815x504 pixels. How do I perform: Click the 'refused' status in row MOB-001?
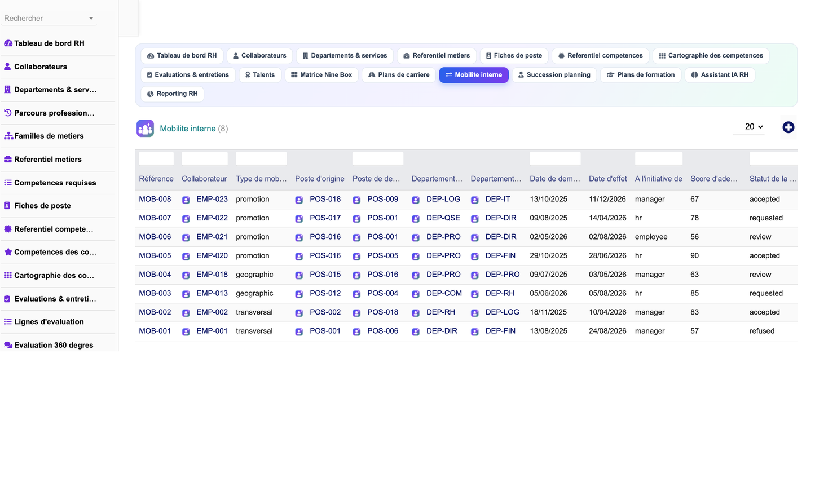tap(762, 331)
